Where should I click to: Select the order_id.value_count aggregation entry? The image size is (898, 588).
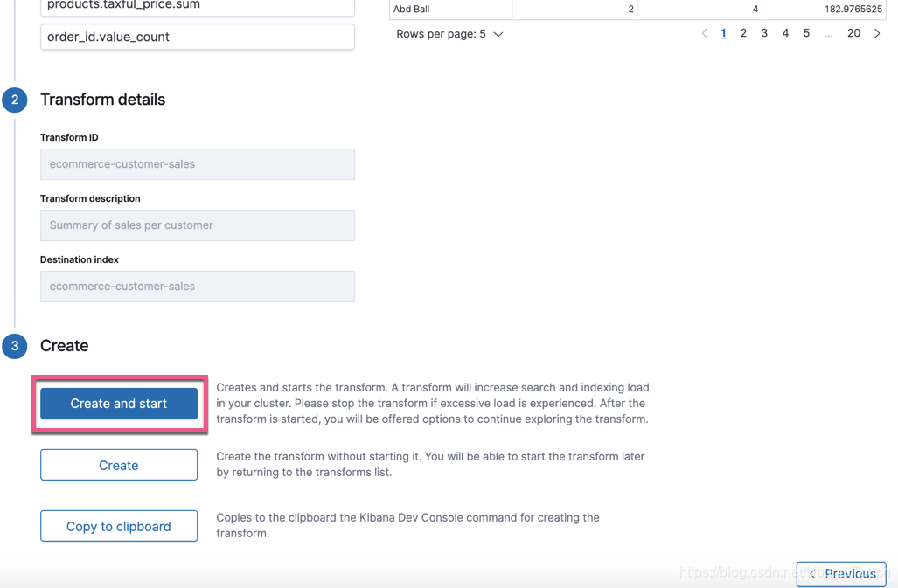click(197, 37)
